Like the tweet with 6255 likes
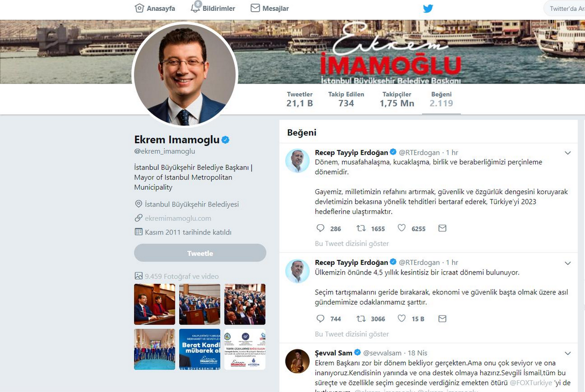Screen dimensions: 585x392 coord(402,228)
